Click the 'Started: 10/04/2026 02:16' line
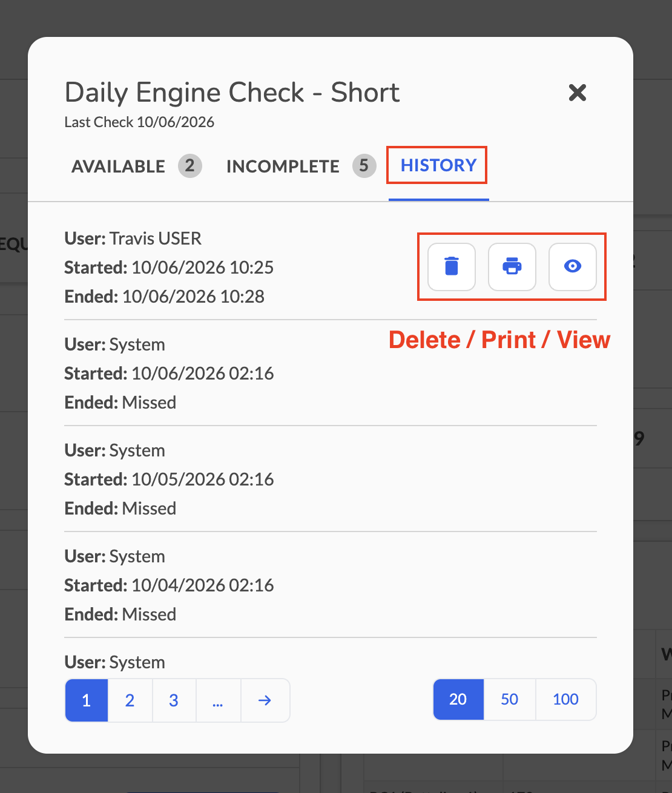This screenshot has height=793, width=672. point(169,585)
